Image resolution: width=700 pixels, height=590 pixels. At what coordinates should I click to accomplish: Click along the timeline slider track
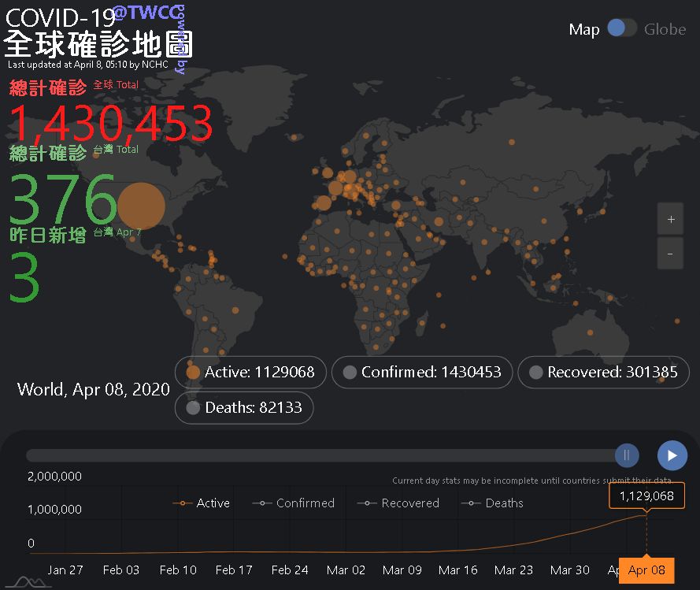pos(315,455)
